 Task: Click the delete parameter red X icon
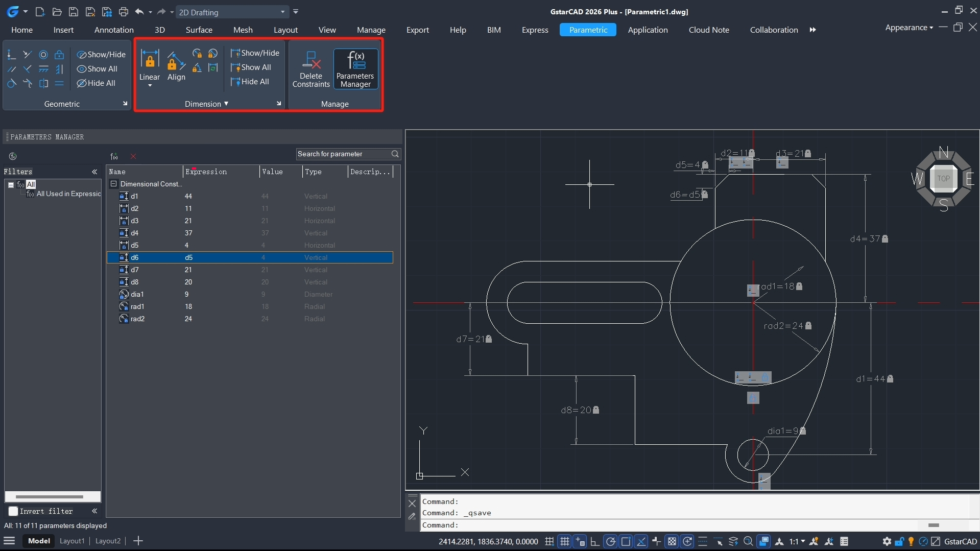point(133,156)
